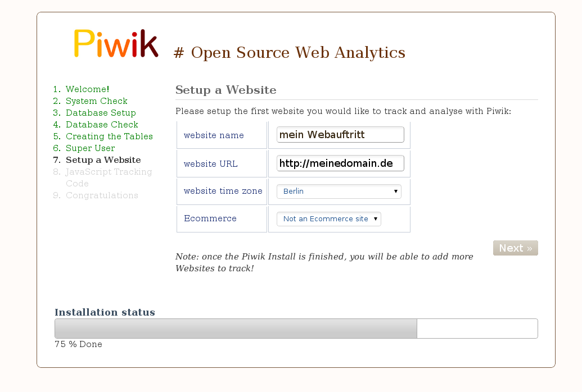582x392 pixels.
Task: Open the System Check step
Action: click(x=96, y=101)
